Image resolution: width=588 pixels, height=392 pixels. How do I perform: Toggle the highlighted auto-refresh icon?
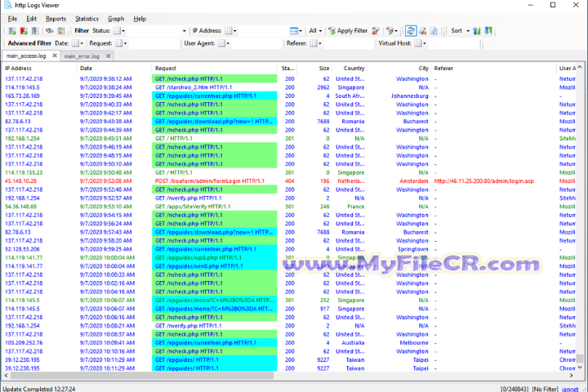411,31
